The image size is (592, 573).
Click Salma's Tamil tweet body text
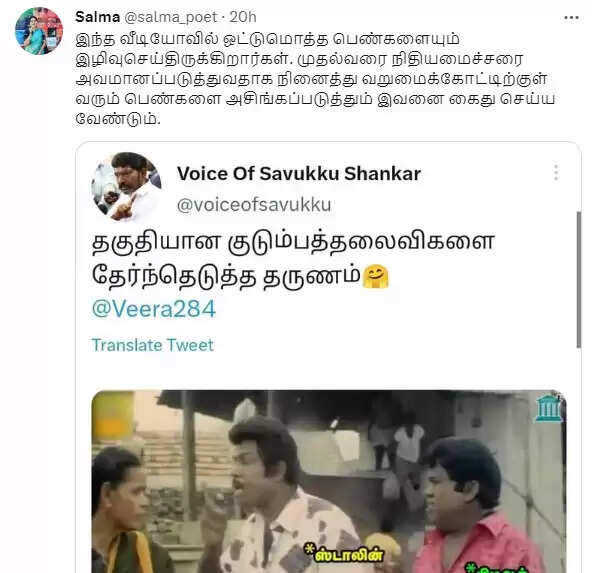click(315, 79)
